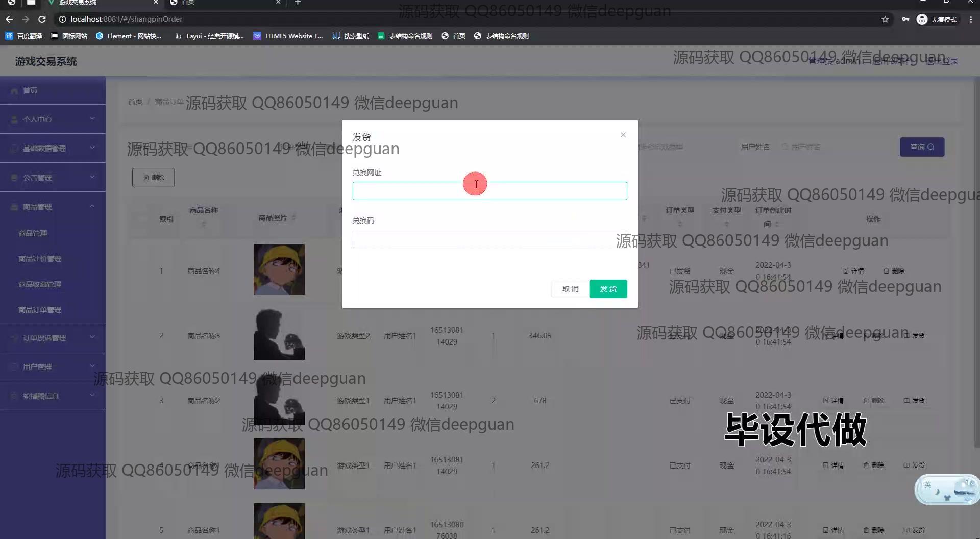The height and width of the screenshot is (539, 980).
Task: Click the floating 英 input method widget
Action: pos(947,489)
